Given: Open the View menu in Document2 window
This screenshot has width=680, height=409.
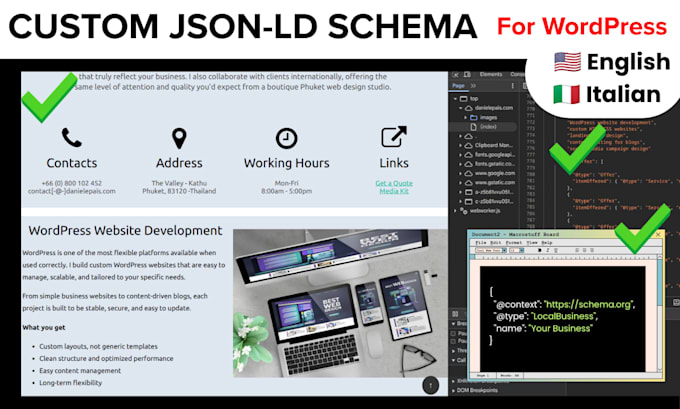Looking at the screenshot, I should coord(532,242).
